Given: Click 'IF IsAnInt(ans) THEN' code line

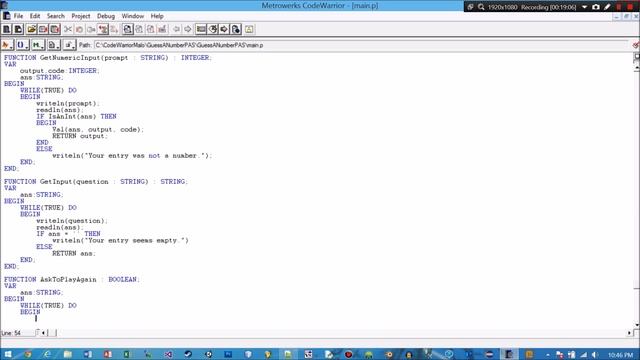Looking at the screenshot, I should 76,116.
